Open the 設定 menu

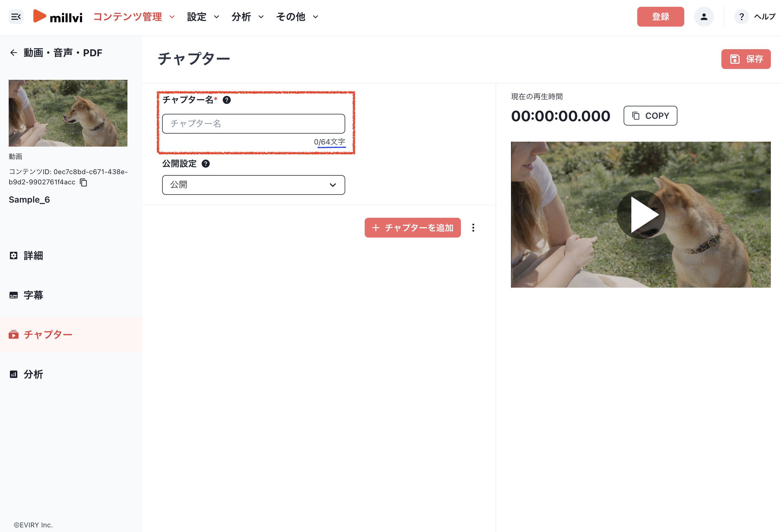[203, 16]
